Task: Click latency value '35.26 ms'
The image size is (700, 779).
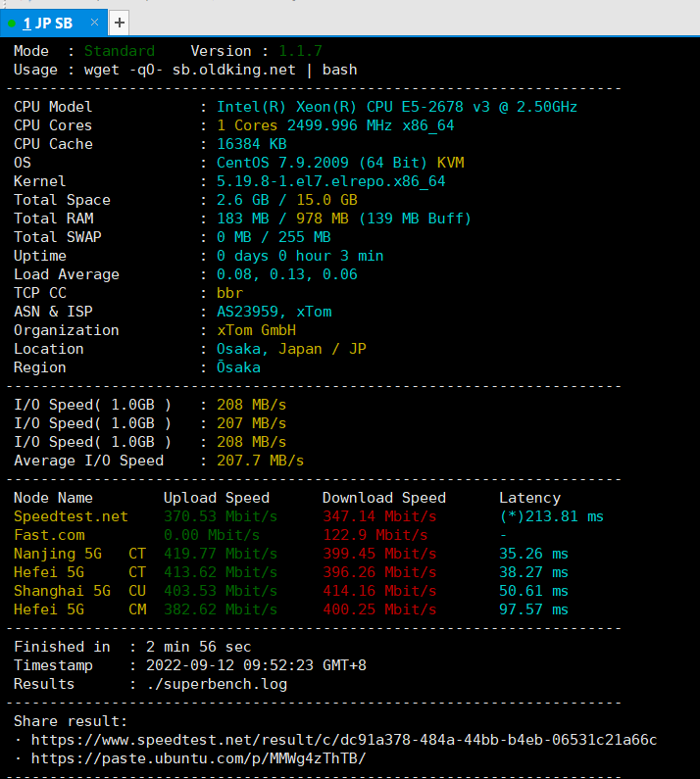Action: tap(534, 554)
